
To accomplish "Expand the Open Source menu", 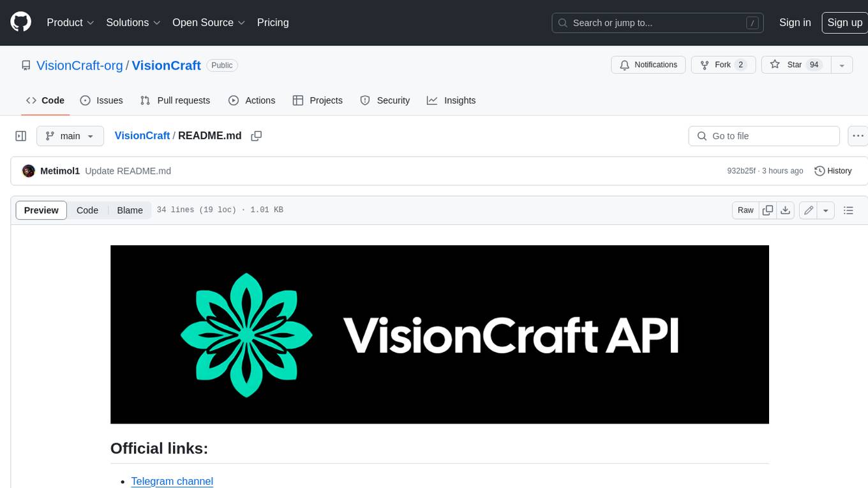I will click(x=209, y=22).
